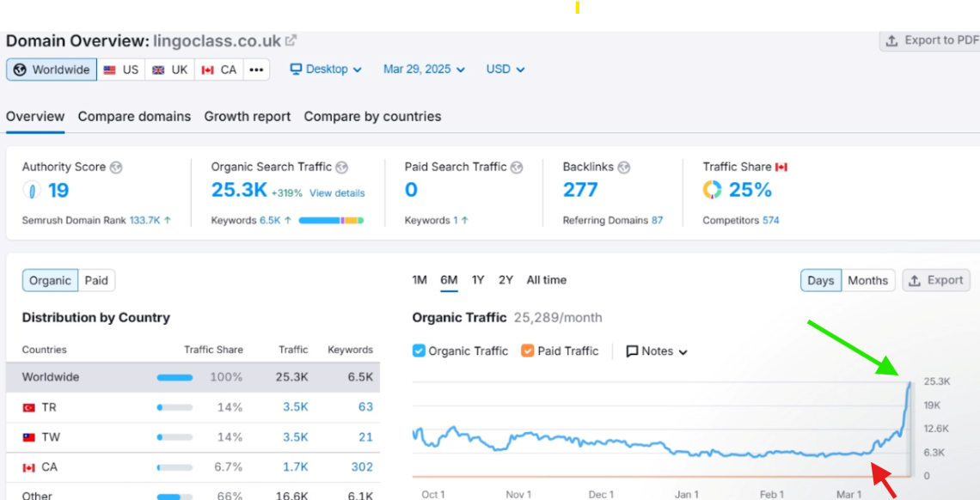Click the chart Export button
The height and width of the screenshot is (500, 980).
click(x=936, y=280)
